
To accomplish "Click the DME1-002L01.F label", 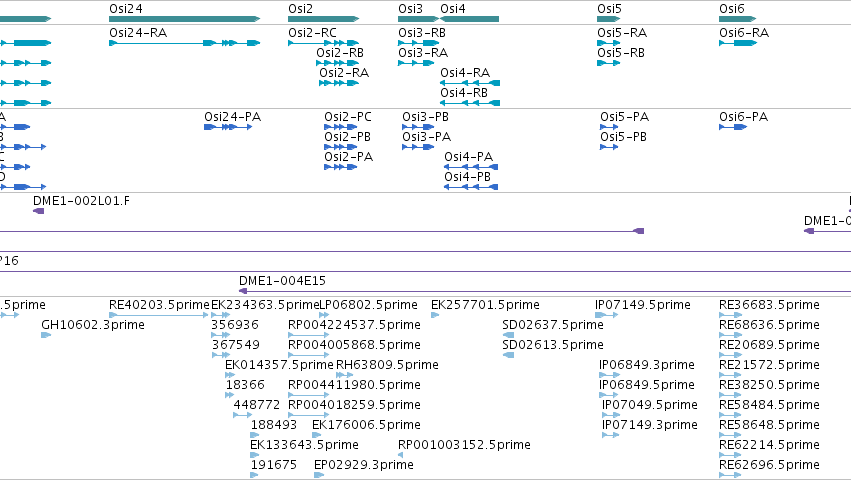I will pos(81,201).
